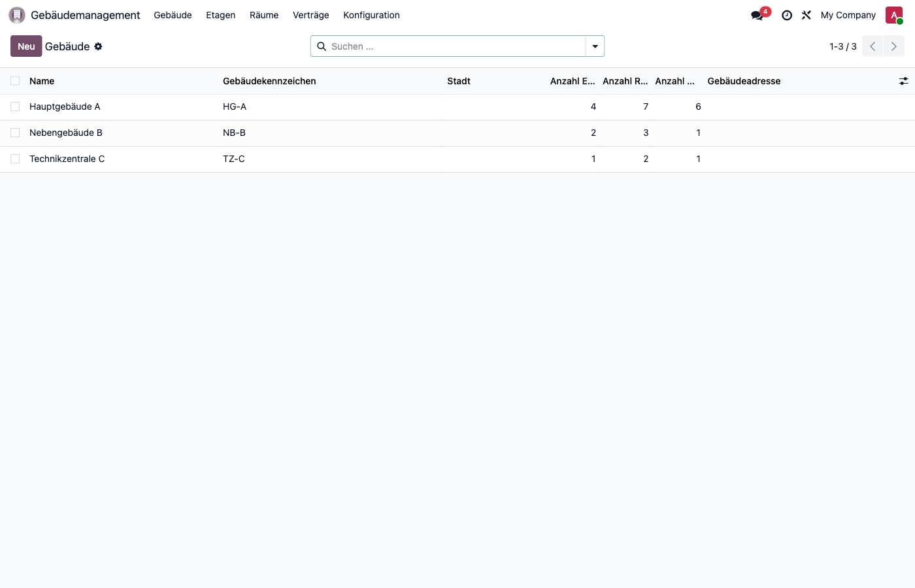Toggle the select-all checkbox in header

[15, 81]
